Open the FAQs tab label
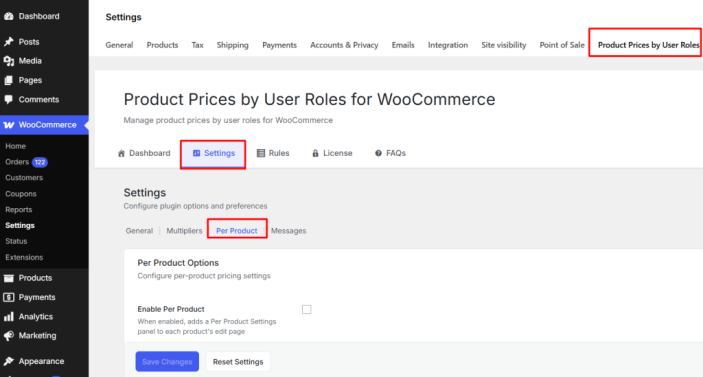Viewport: 703px width, 377px height. coord(396,153)
